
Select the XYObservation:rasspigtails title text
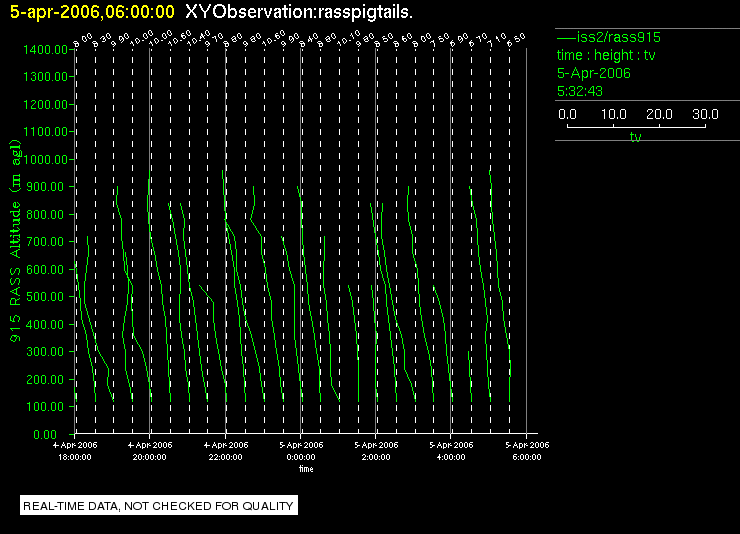coord(299,12)
